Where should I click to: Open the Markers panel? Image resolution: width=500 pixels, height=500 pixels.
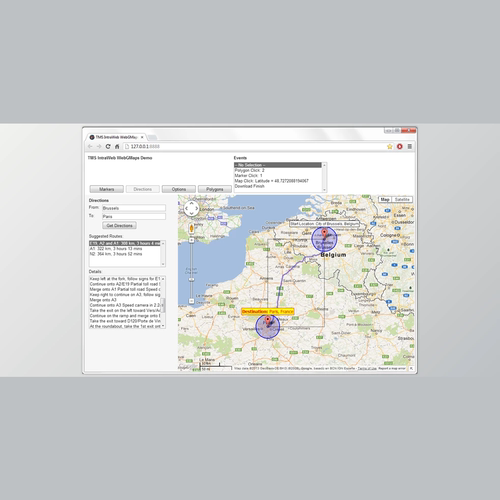click(107, 189)
